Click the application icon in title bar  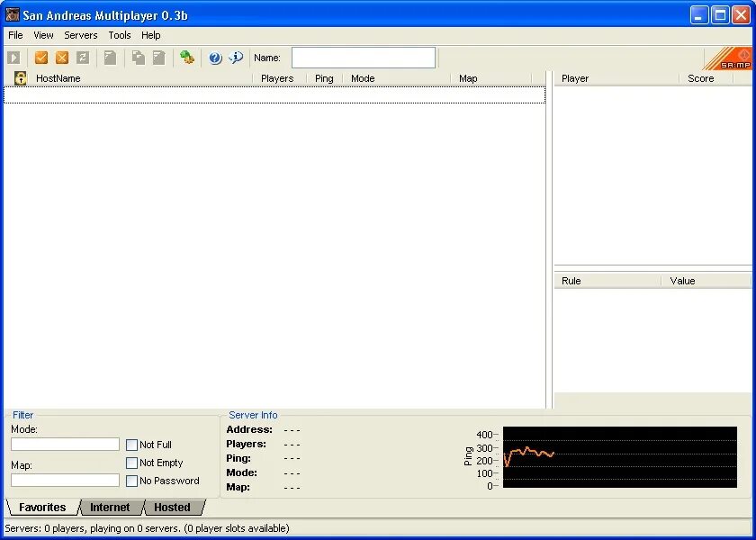click(13, 15)
